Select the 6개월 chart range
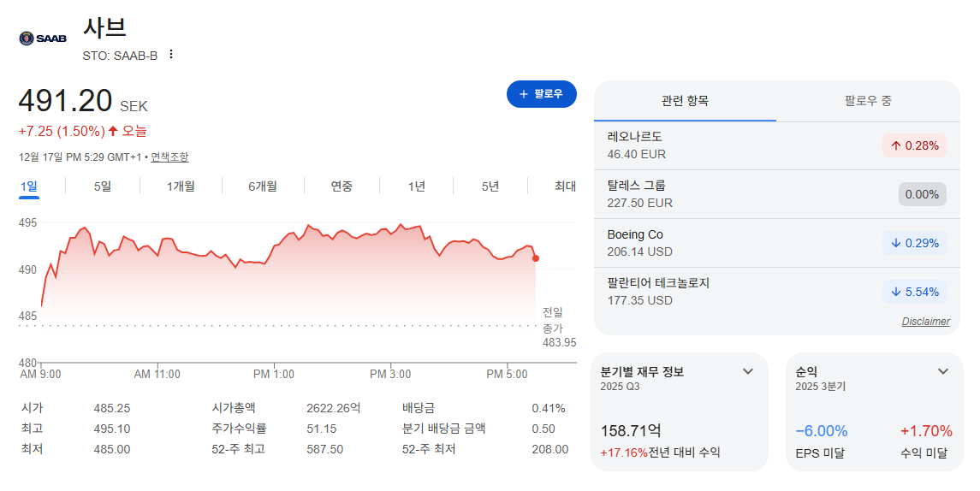Image resolution: width=980 pixels, height=491 pixels. [x=263, y=186]
